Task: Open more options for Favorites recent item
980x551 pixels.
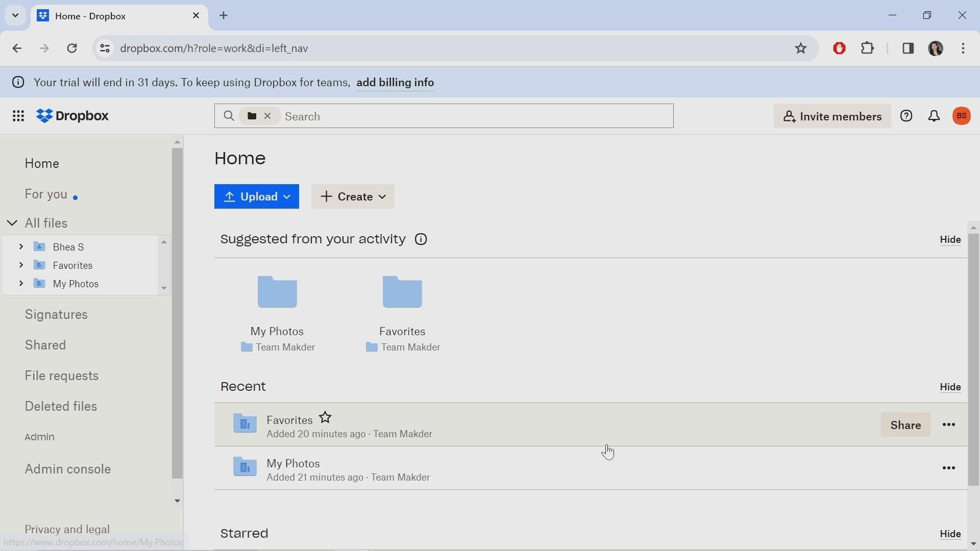Action: point(949,425)
